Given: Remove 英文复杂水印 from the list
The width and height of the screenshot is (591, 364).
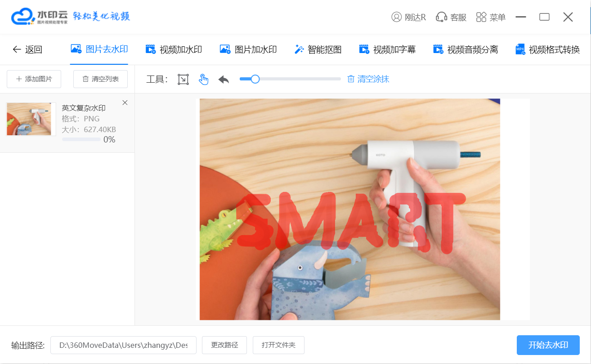Looking at the screenshot, I should (125, 103).
